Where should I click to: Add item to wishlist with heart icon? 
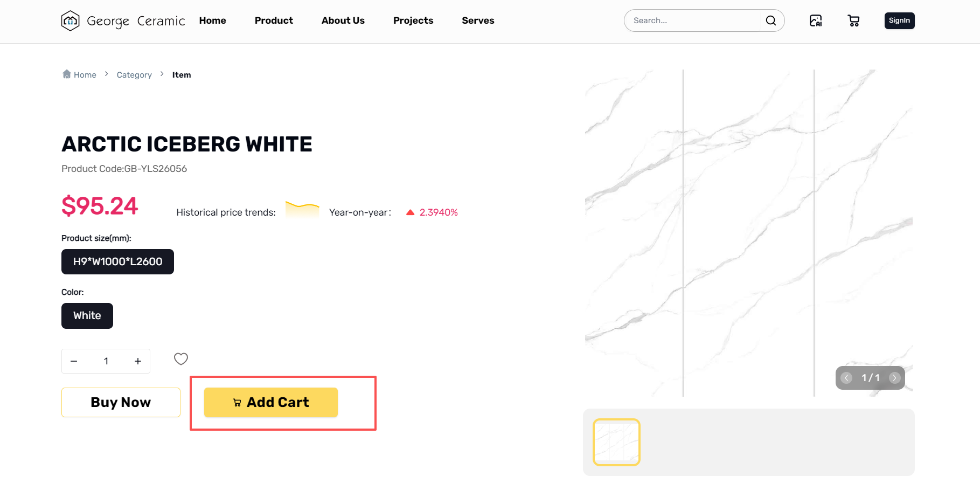[x=181, y=359]
